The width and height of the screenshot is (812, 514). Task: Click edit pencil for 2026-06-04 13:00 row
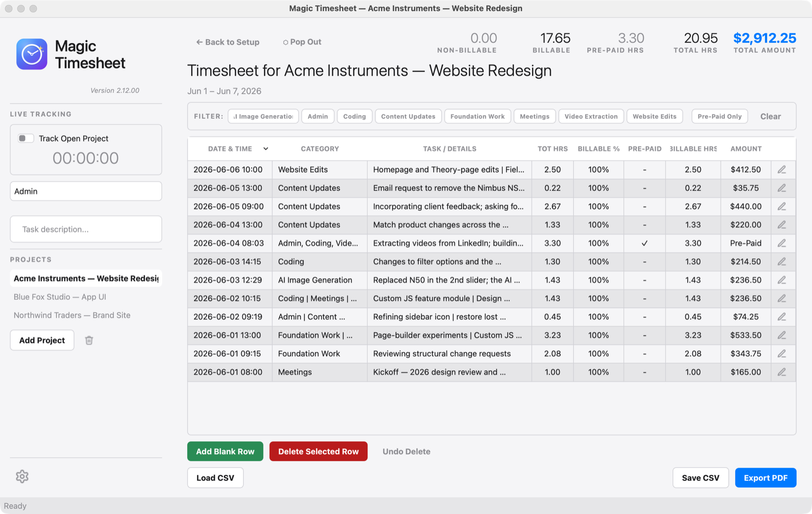782,224
